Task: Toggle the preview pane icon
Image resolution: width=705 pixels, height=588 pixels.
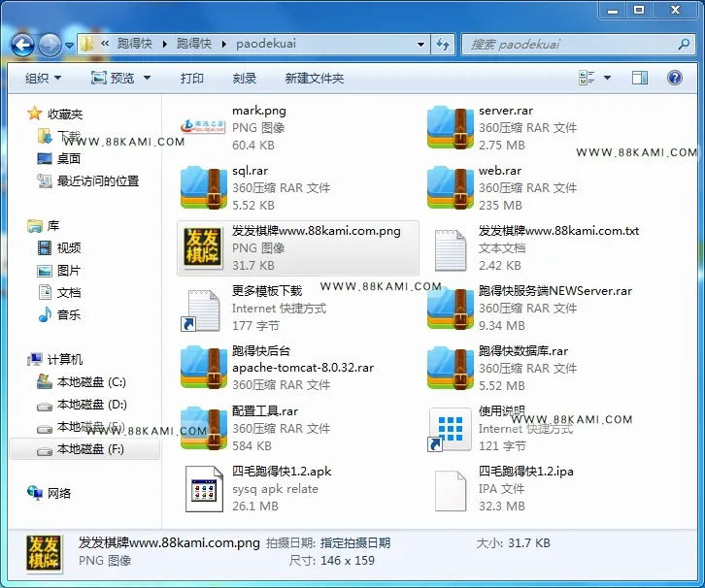Action: click(639, 79)
